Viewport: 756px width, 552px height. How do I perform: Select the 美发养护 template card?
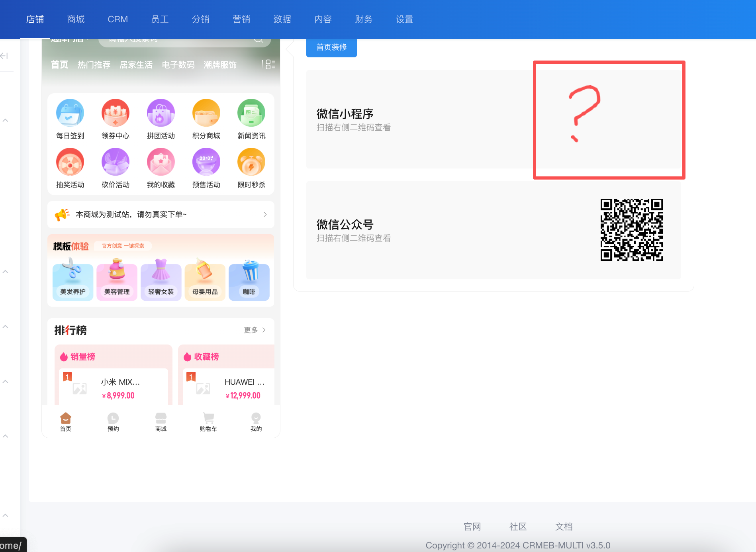73,282
